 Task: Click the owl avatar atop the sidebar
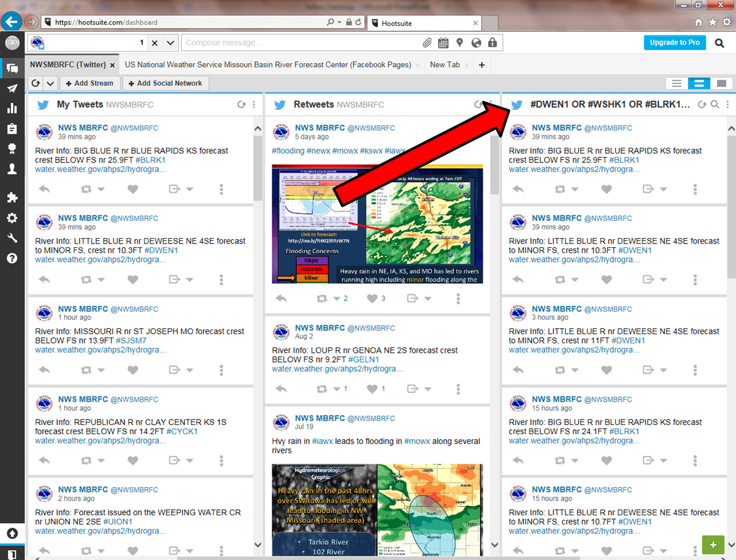(x=12, y=43)
